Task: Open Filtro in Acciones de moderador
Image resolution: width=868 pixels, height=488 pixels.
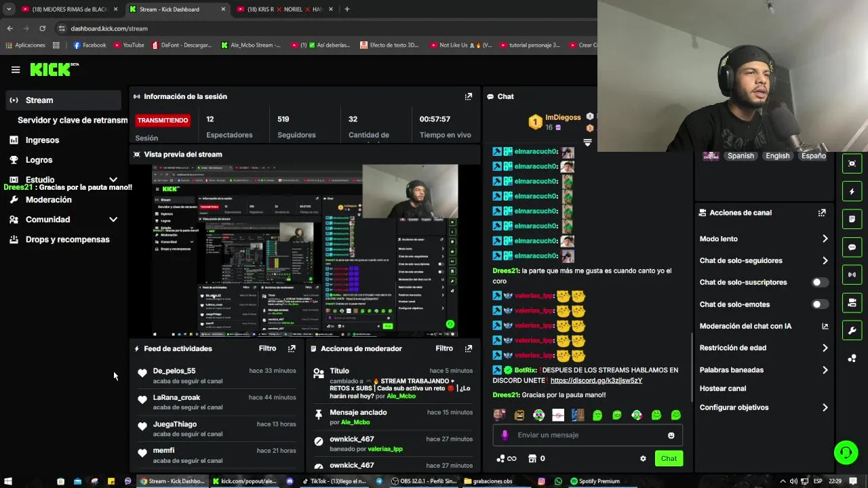Action: (x=444, y=348)
